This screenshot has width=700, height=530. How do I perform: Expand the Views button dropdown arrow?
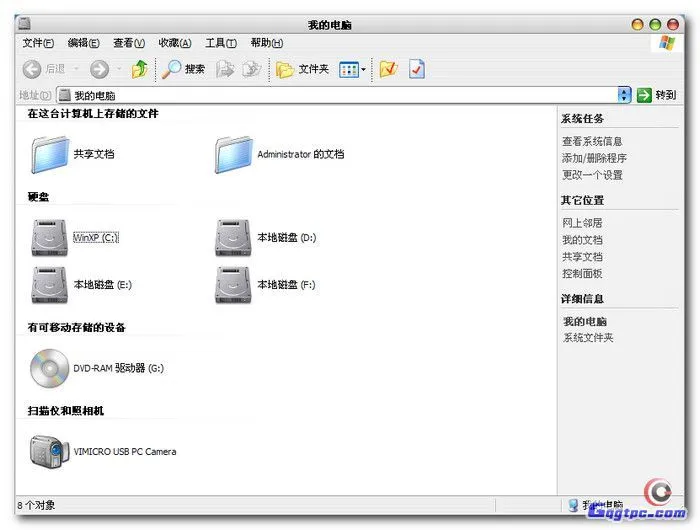[363, 70]
